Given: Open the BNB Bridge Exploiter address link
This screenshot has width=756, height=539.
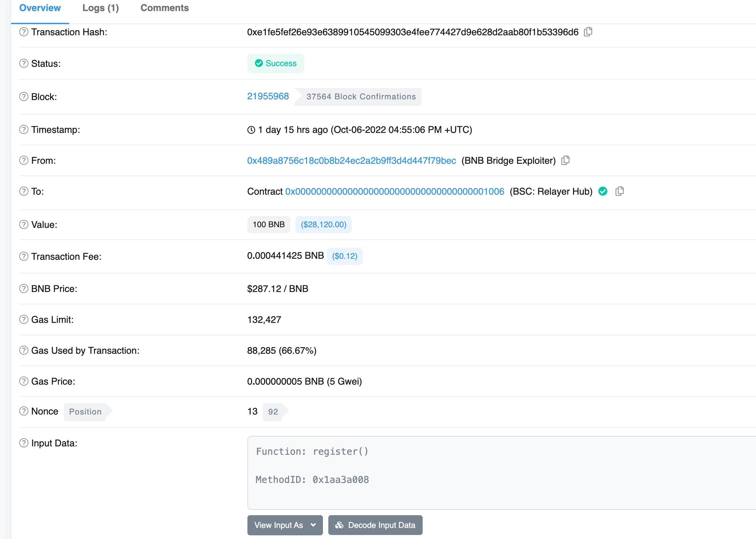Looking at the screenshot, I should pyautogui.click(x=351, y=161).
